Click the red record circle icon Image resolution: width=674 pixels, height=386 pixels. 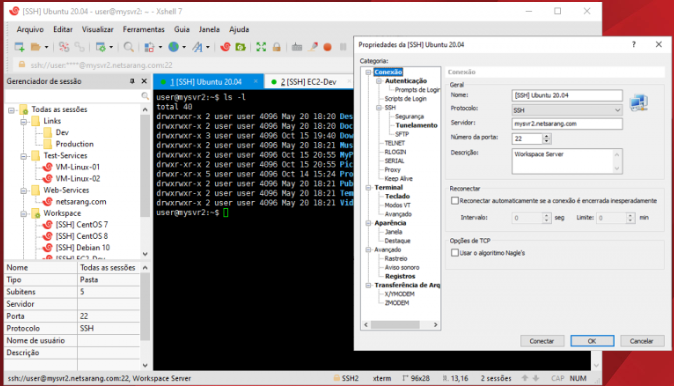coord(328,47)
